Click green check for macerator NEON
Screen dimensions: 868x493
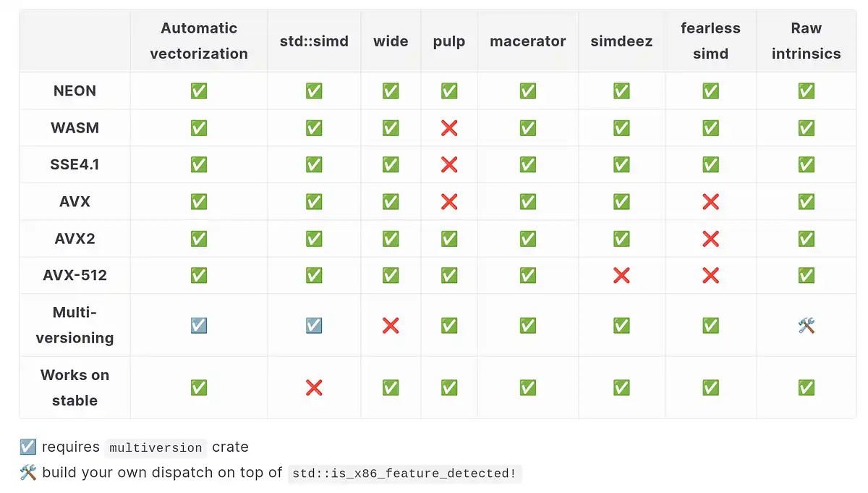pos(528,90)
